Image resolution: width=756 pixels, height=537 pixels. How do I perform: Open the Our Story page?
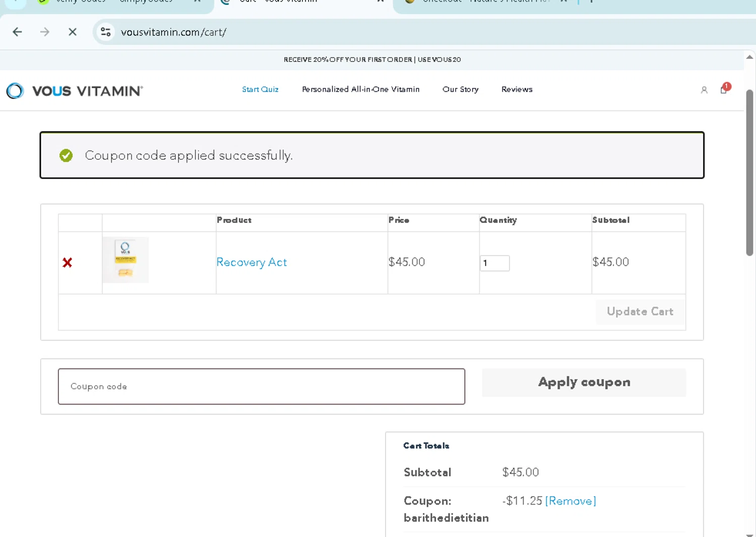460,89
